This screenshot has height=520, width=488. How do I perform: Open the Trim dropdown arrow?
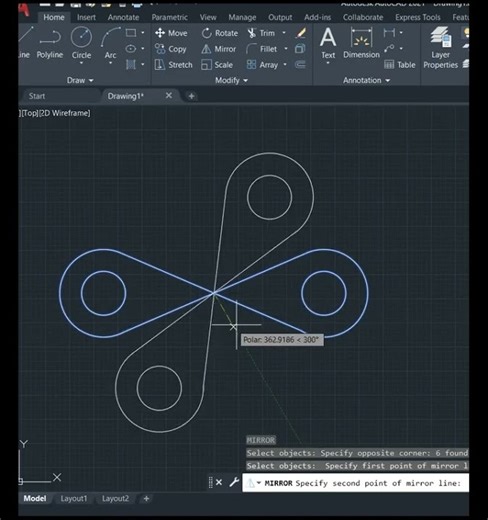[284, 33]
